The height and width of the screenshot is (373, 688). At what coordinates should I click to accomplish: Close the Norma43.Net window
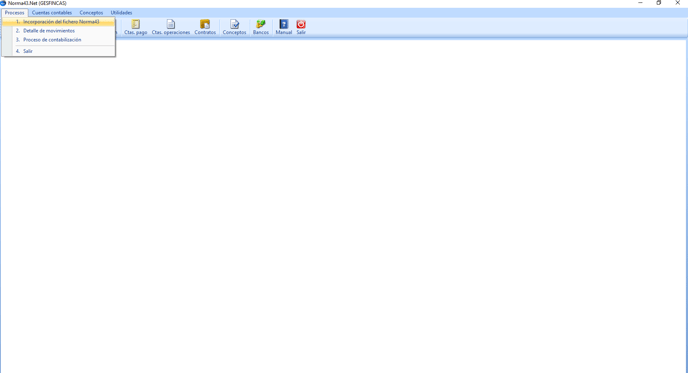(677, 3)
